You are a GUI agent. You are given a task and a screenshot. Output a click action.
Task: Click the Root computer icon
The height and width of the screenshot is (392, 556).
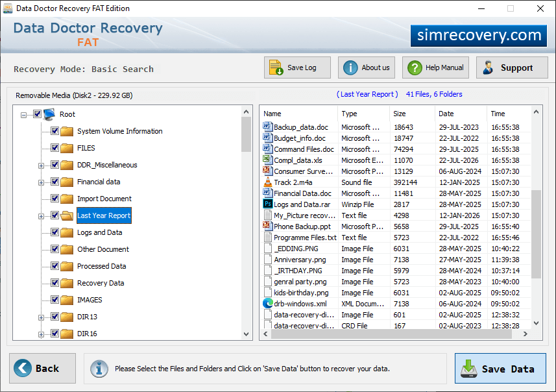coord(49,114)
